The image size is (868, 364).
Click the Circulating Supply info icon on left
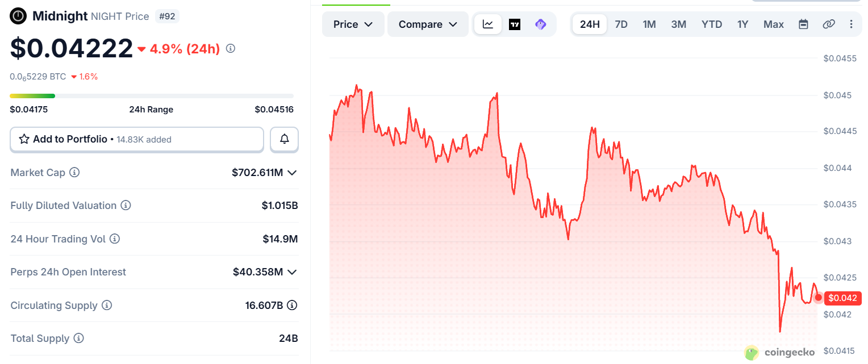click(x=107, y=305)
